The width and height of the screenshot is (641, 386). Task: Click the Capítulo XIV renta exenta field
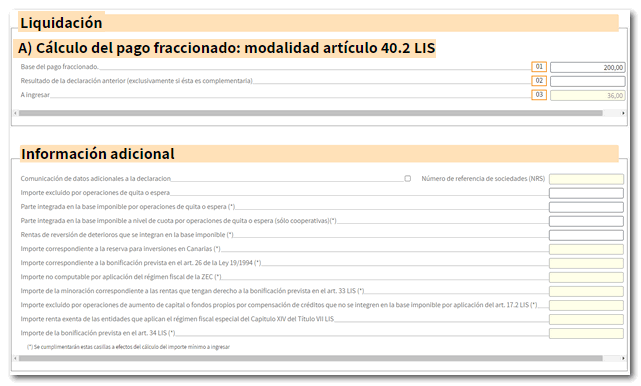(x=586, y=319)
